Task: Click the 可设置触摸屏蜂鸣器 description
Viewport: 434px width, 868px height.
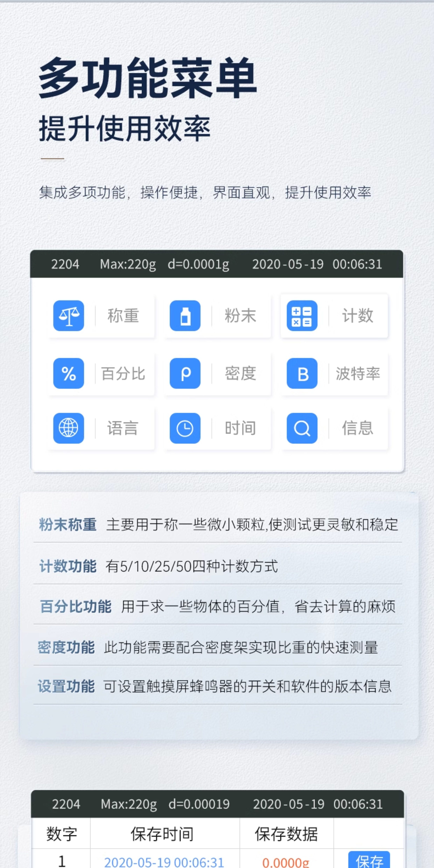Action: click(x=247, y=686)
